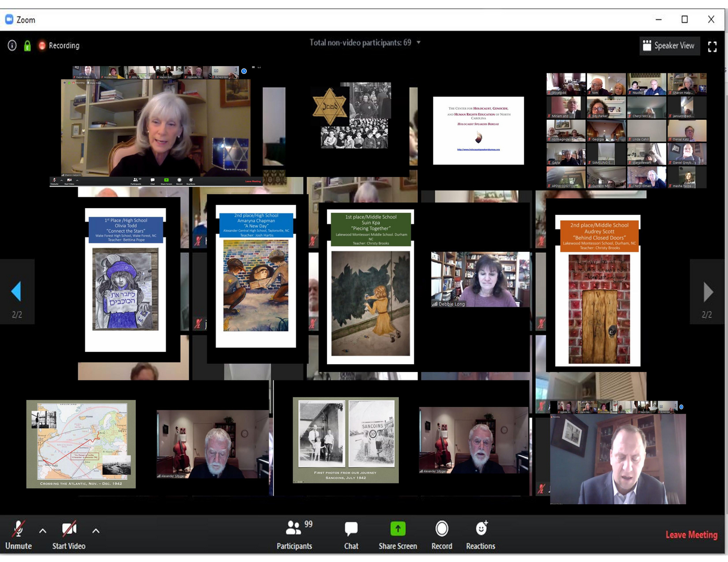The width and height of the screenshot is (728, 562).
Task: Select the Georgia participant tile
Action: pos(606,131)
